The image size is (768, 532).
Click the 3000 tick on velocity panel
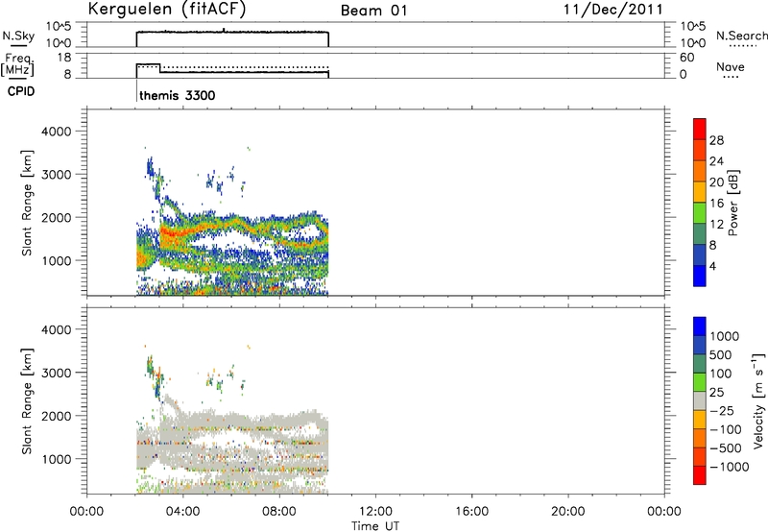(x=57, y=373)
